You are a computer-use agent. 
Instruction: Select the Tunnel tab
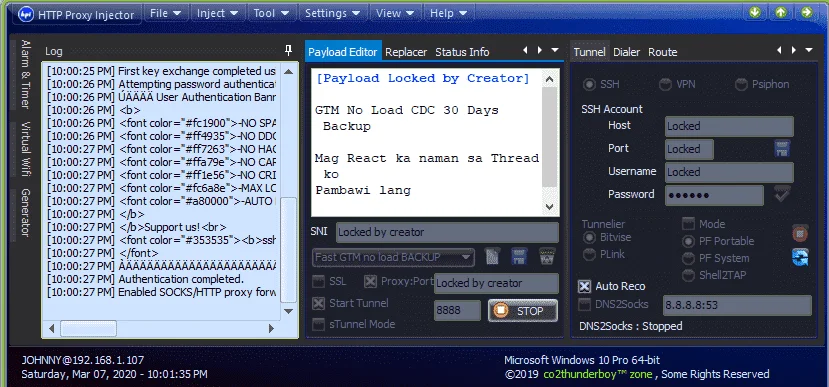tap(589, 52)
